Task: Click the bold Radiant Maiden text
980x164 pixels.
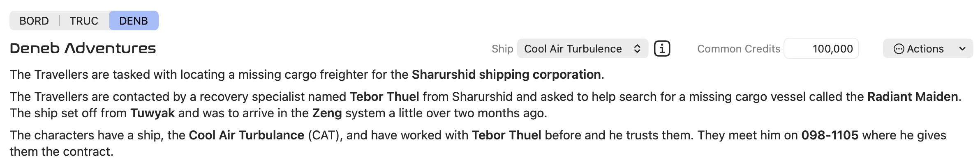Action: tap(913, 97)
